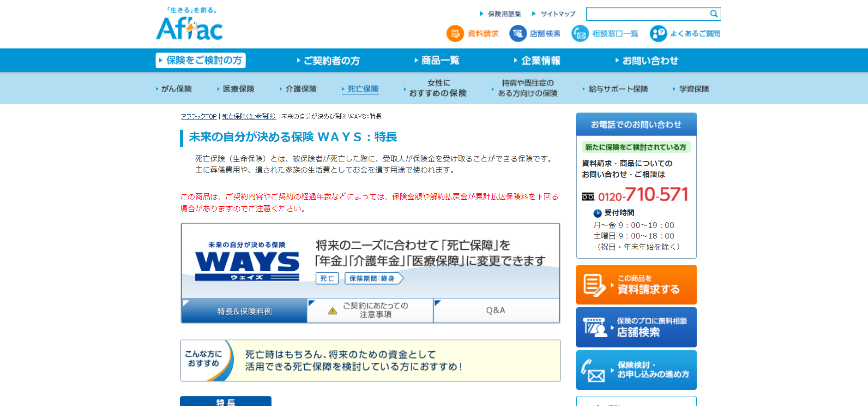The image size is (868, 406).
Task: Click page title 未来の自分が決める保険 WAYS:特長
Action: click(x=293, y=137)
